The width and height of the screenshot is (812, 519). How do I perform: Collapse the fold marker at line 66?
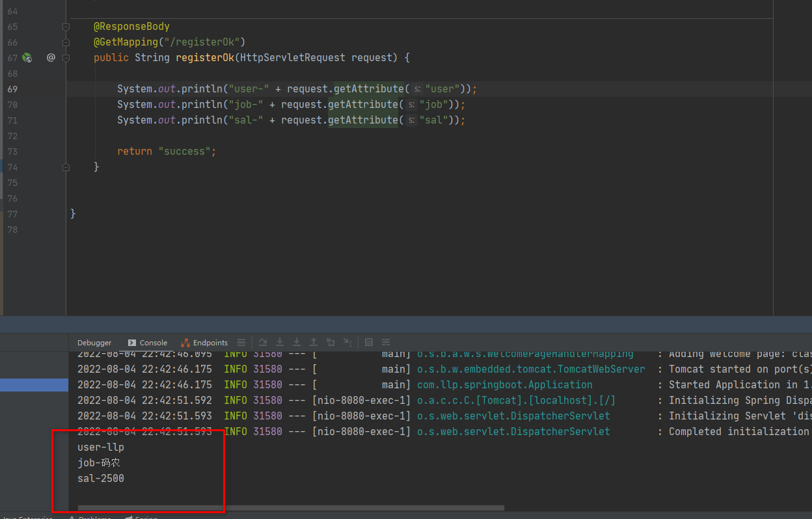(66, 42)
